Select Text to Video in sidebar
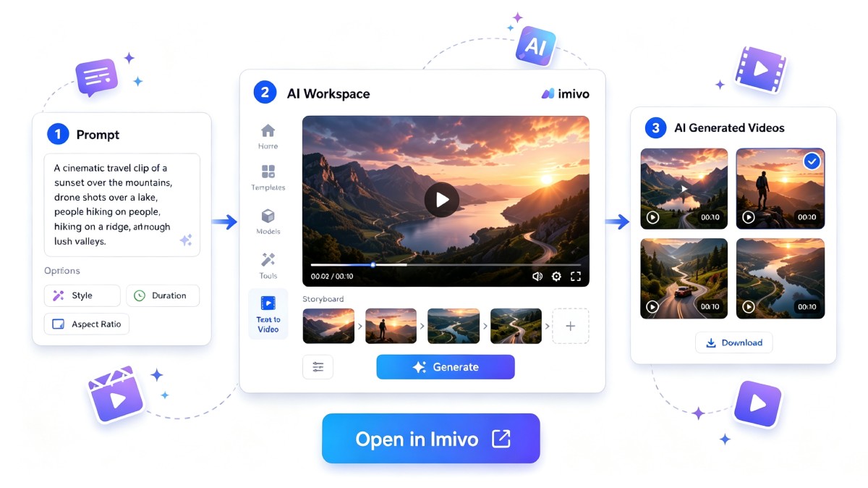The image size is (868, 488). pyautogui.click(x=268, y=314)
